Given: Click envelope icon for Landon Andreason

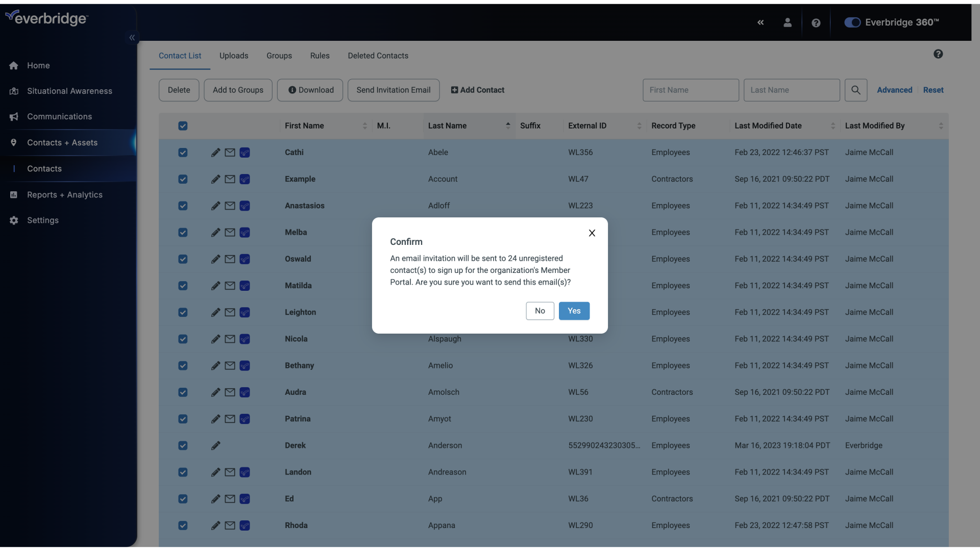Looking at the screenshot, I should 230,472.
